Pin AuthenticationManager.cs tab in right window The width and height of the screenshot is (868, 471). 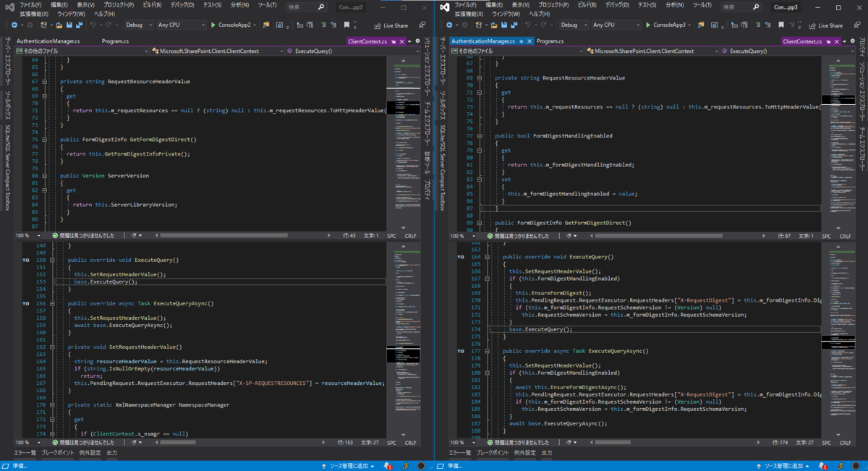[521, 41]
